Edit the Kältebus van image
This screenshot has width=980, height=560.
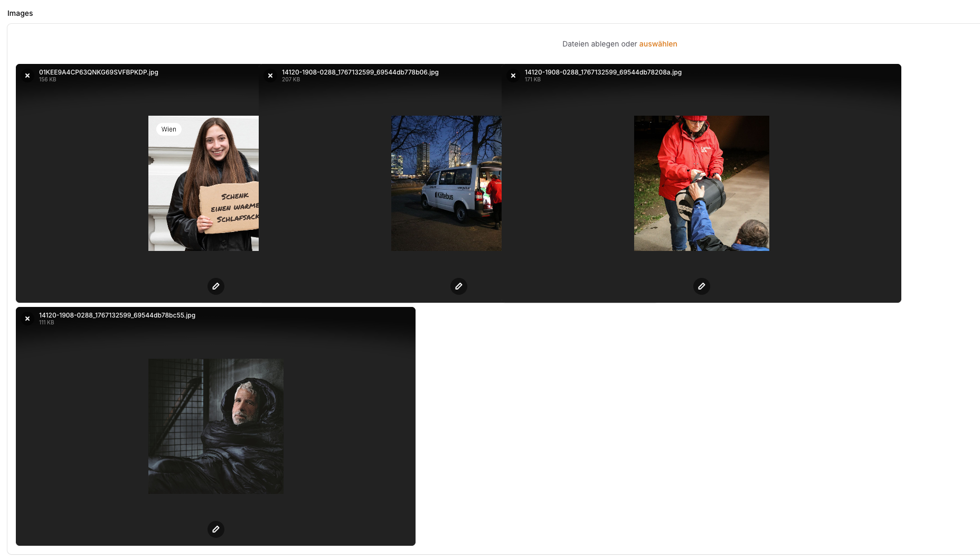pyautogui.click(x=459, y=286)
